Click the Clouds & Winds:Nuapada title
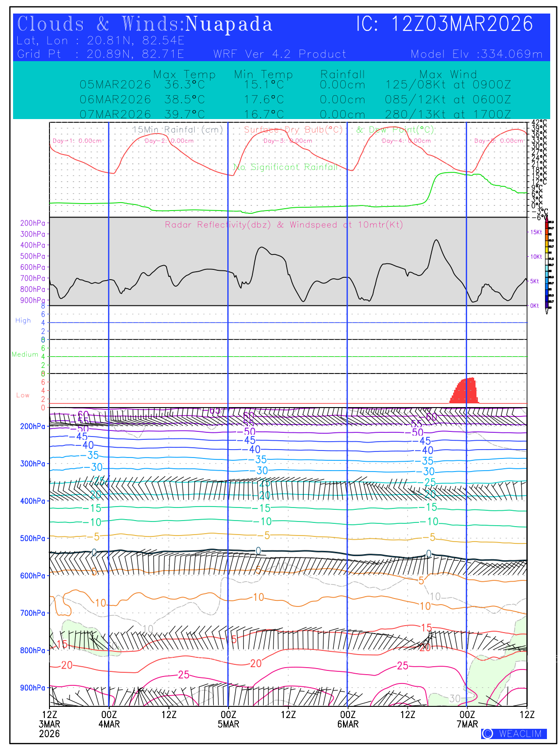Image resolution: width=560 pixels, height=747 pixels. tap(145, 24)
